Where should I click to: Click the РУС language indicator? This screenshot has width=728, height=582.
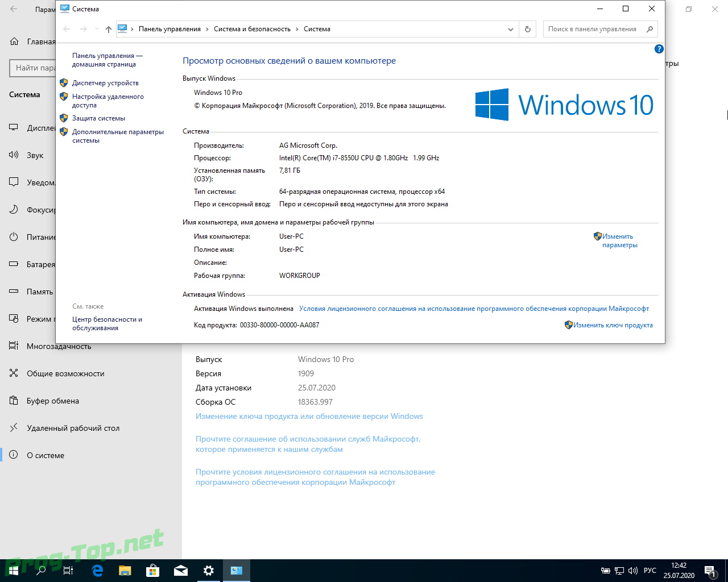click(650, 571)
